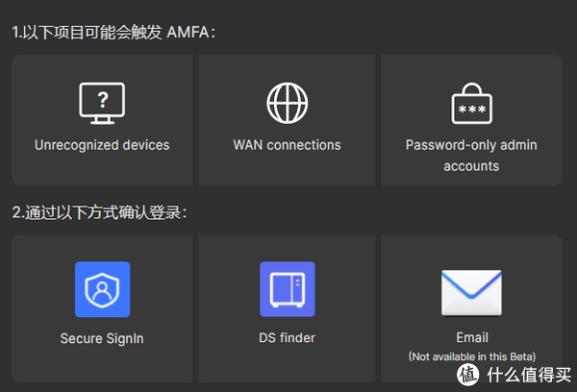
Task: Open the DS finder app icon
Action: (287, 289)
